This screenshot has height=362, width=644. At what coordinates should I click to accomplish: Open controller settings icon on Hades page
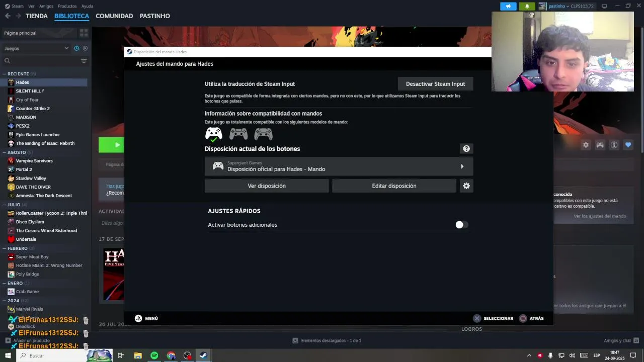coord(600,145)
